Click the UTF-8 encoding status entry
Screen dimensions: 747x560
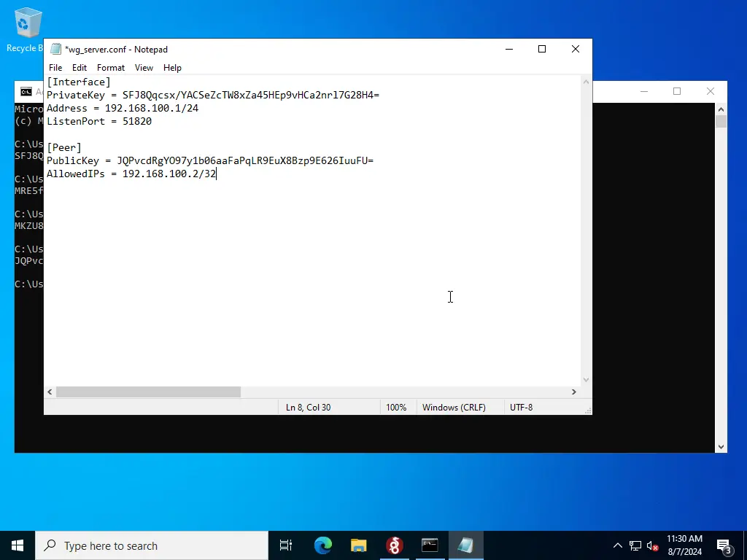coord(521,408)
